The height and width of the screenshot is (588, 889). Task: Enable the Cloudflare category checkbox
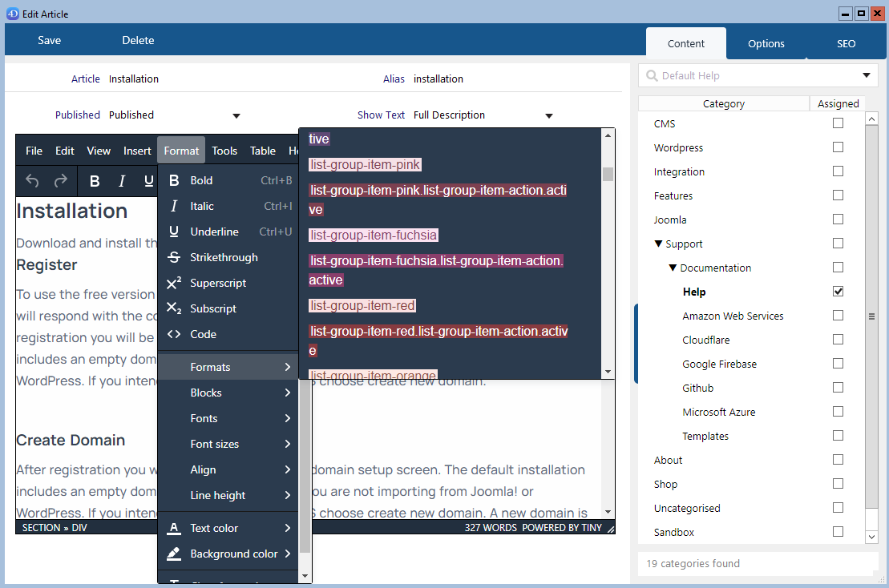[838, 340]
